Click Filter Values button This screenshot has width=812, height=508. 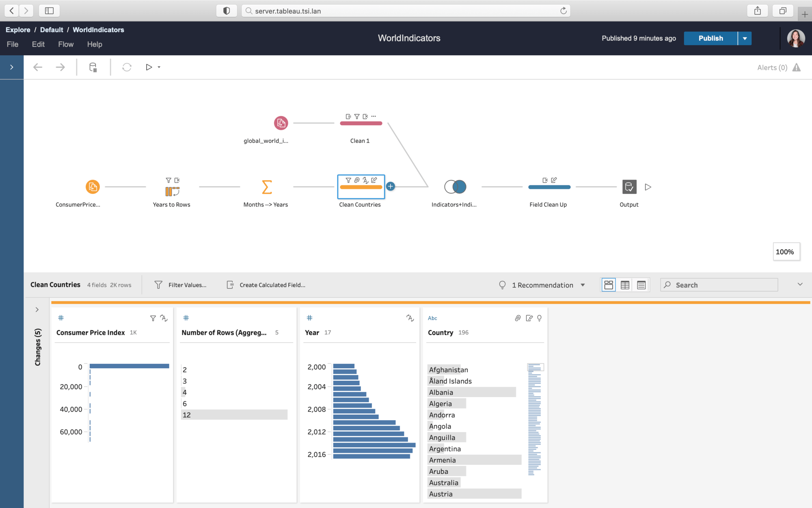(181, 285)
